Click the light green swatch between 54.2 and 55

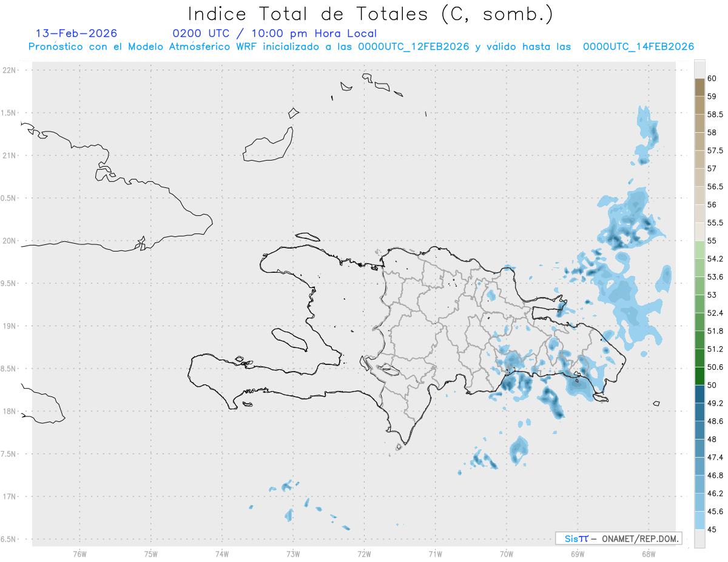pos(699,250)
